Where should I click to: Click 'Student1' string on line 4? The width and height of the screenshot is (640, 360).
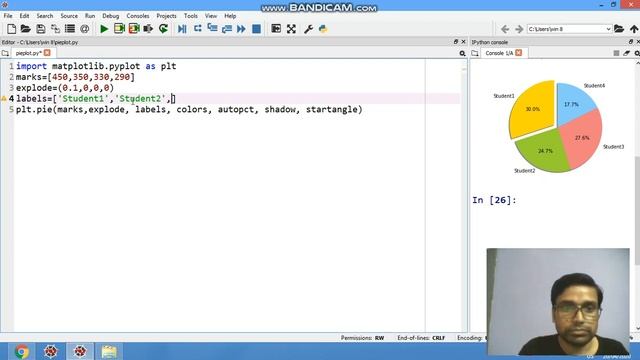(83, 99)
